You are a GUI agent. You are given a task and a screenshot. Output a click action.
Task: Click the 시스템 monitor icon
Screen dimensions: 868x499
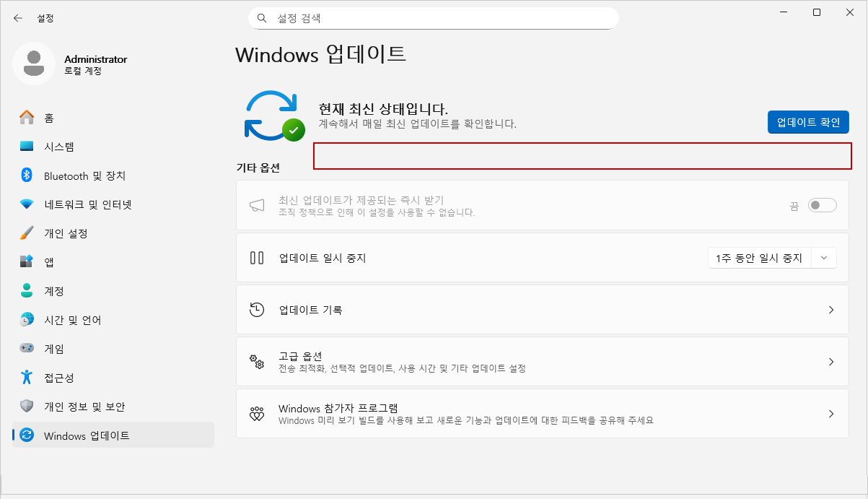pyautogui.click(x=27, y=147)
